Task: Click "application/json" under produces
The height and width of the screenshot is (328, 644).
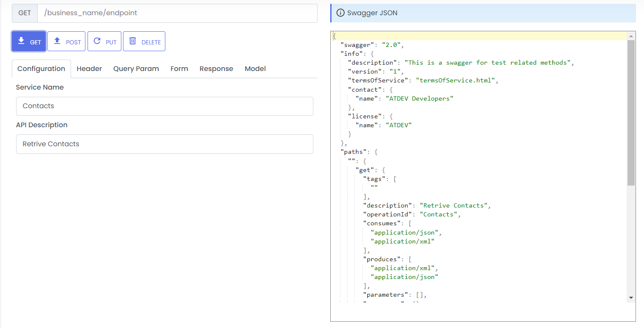Action: click(x=405, y=277)
